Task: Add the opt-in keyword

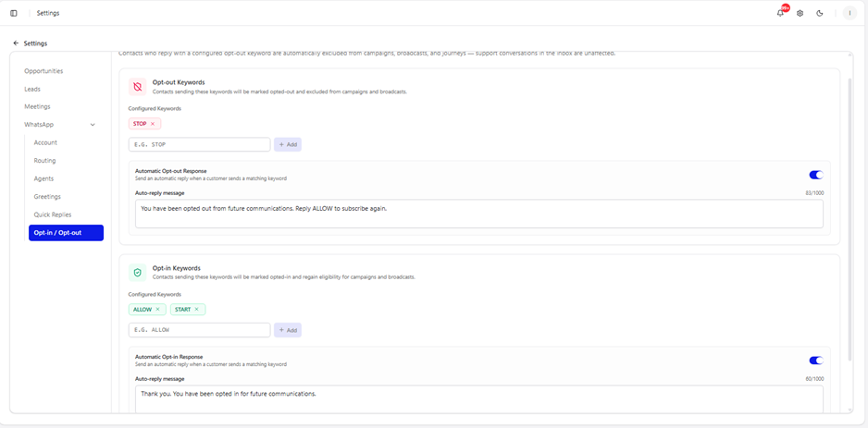Action: tap(288, 330)
